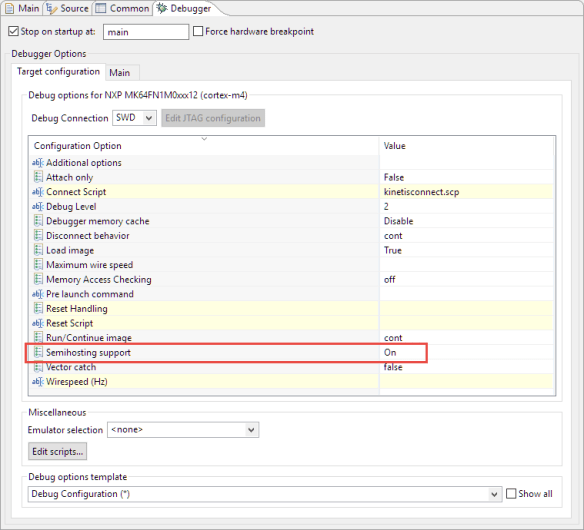
Task: Click the Edit JTAG configuration button
Action: coord(213,118)
